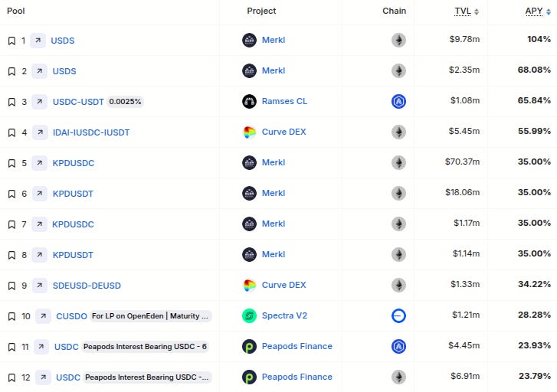The height and width of the screenshot is (392, 557).
Task: Bookmark pool 2 USDS with $2.35m TVL
Action: click(11, 71)
